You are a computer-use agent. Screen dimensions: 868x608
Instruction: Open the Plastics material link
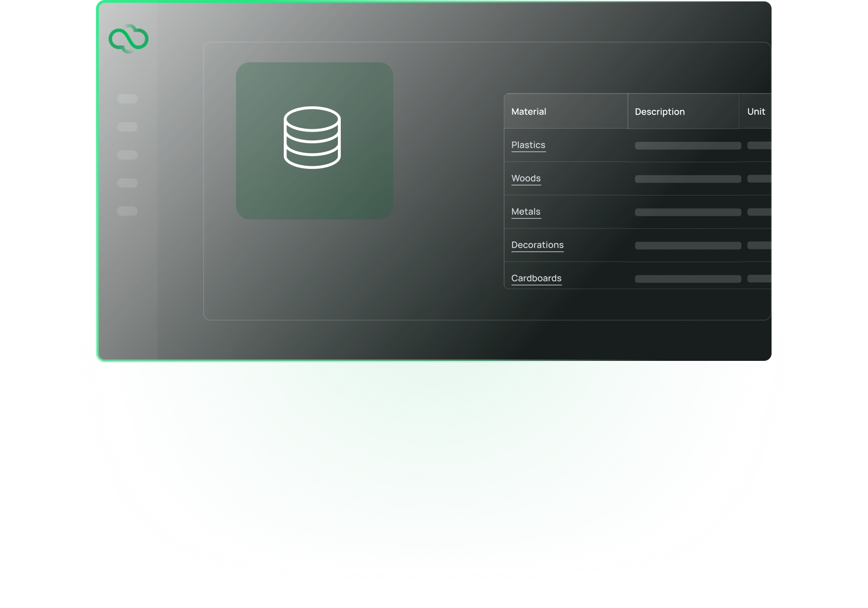pos(528,145)
